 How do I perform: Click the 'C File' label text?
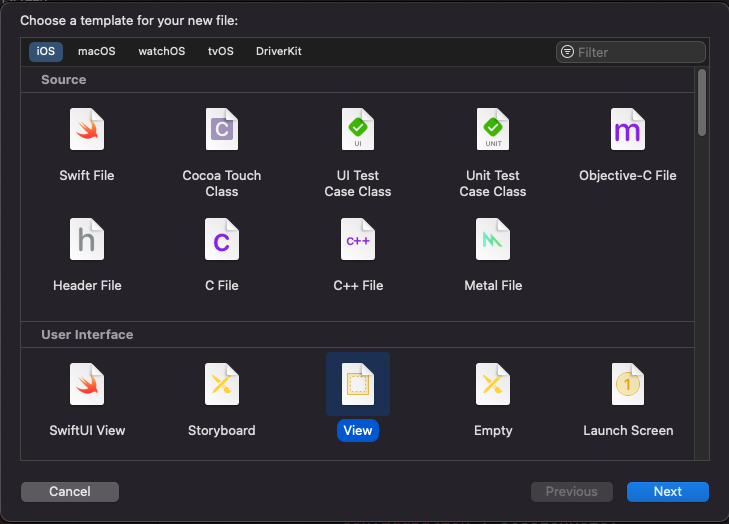tap(222, 285)
